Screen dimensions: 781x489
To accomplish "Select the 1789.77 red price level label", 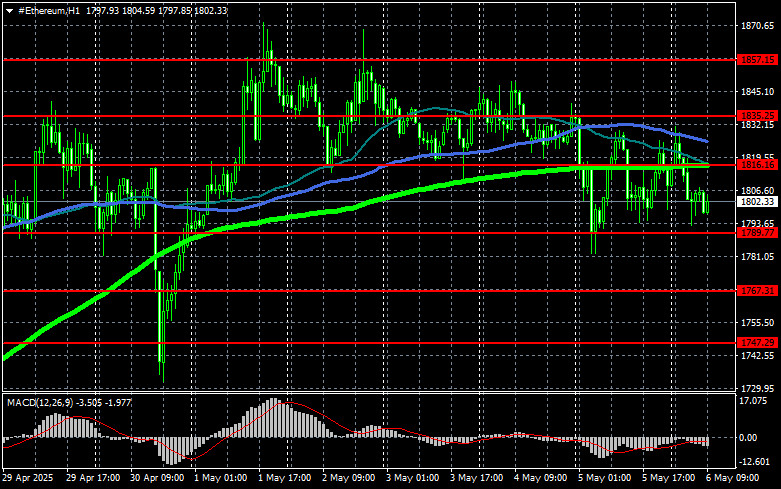I will coord(757,233).
